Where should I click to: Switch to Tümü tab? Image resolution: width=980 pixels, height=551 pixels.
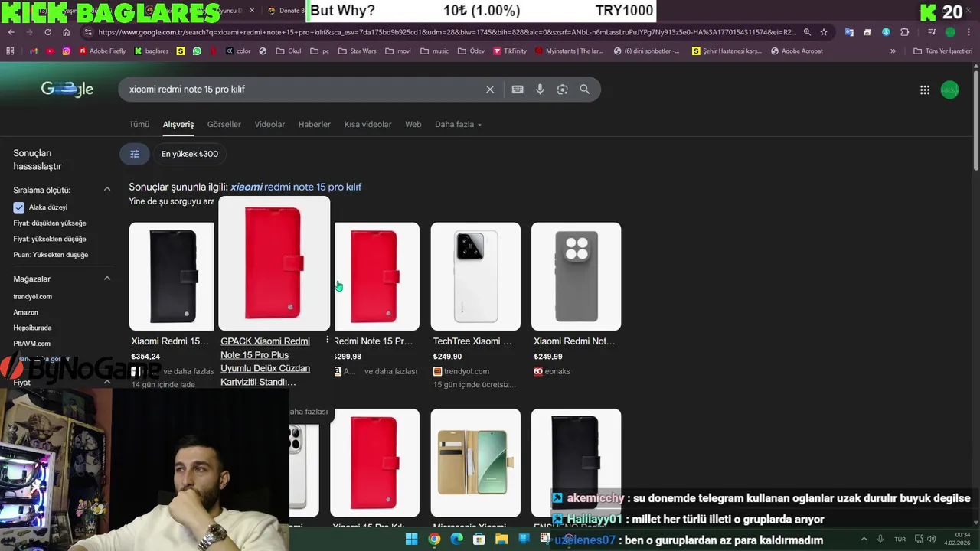coord(139,124)
